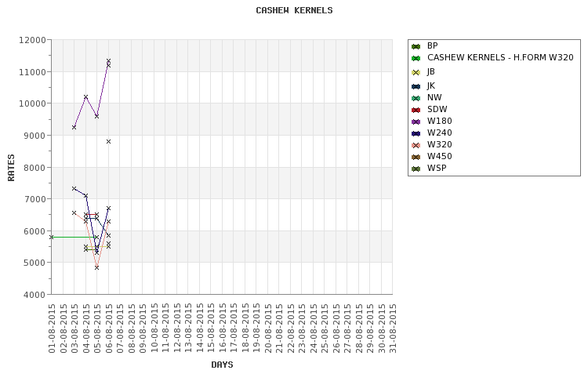Click H.FORM W320 data point on 01-08-2015

tap(52, 237)
